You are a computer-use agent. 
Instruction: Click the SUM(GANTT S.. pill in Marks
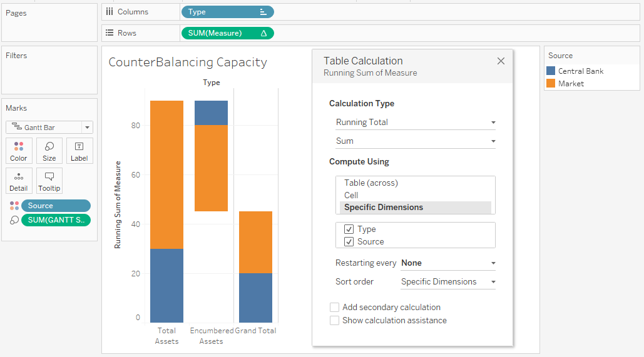point(56,220)
